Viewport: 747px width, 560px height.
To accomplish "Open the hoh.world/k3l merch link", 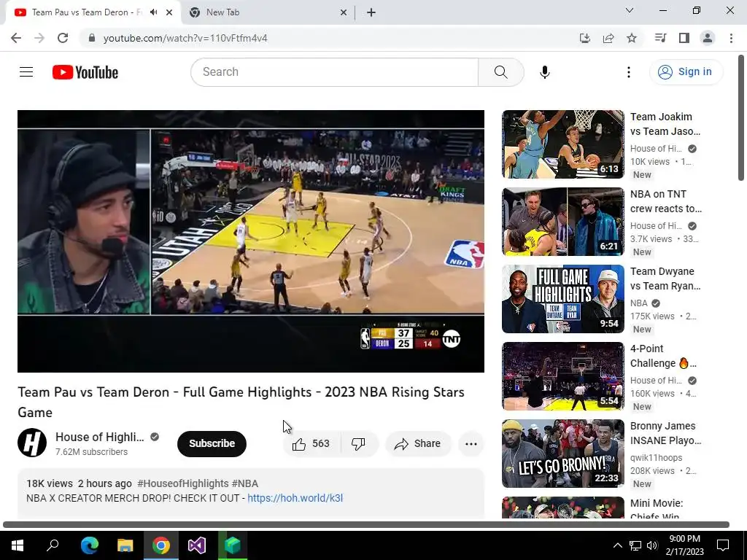I will pyautogui.click(x=295, y=498).
